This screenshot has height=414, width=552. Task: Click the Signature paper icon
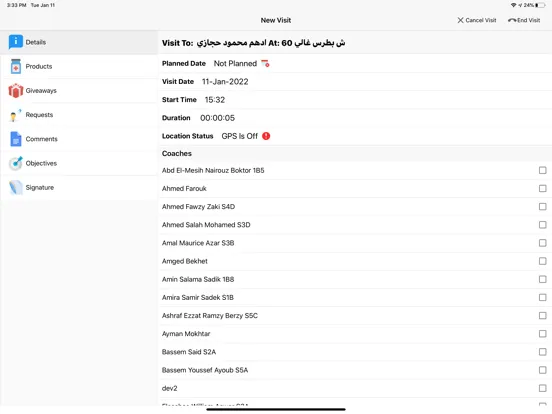(x=15, y=187)
